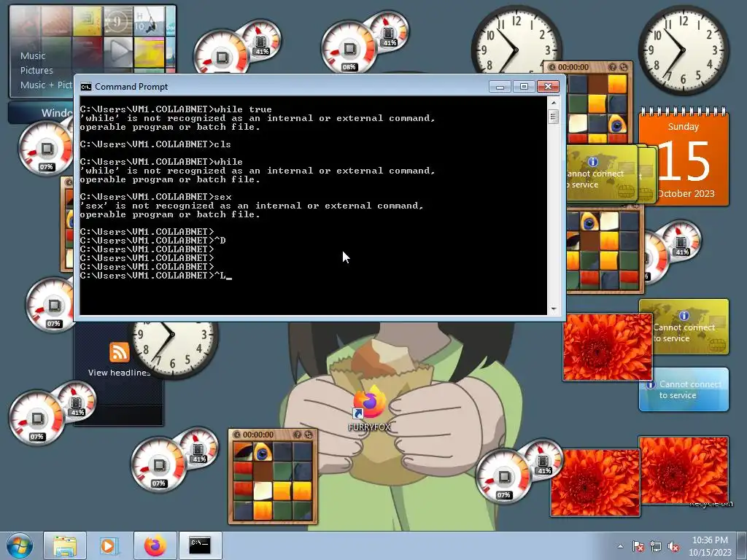
Task: Click the Command Prompt scrollbar thumb
Action: coord(553,116)
